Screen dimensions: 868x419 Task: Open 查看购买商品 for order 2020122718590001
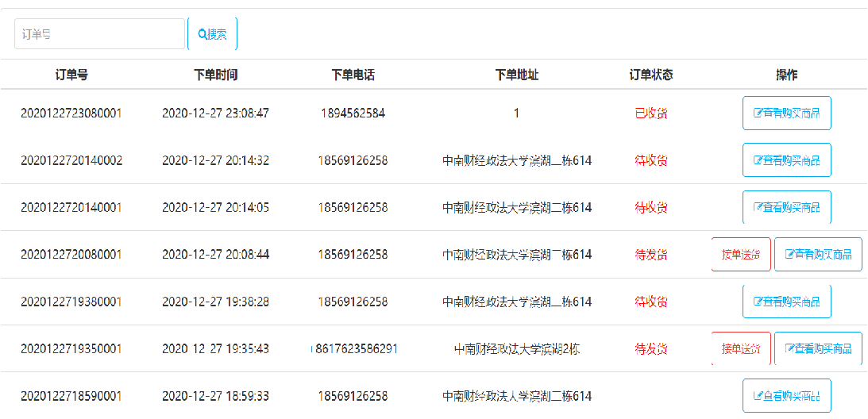pos(787,396)
